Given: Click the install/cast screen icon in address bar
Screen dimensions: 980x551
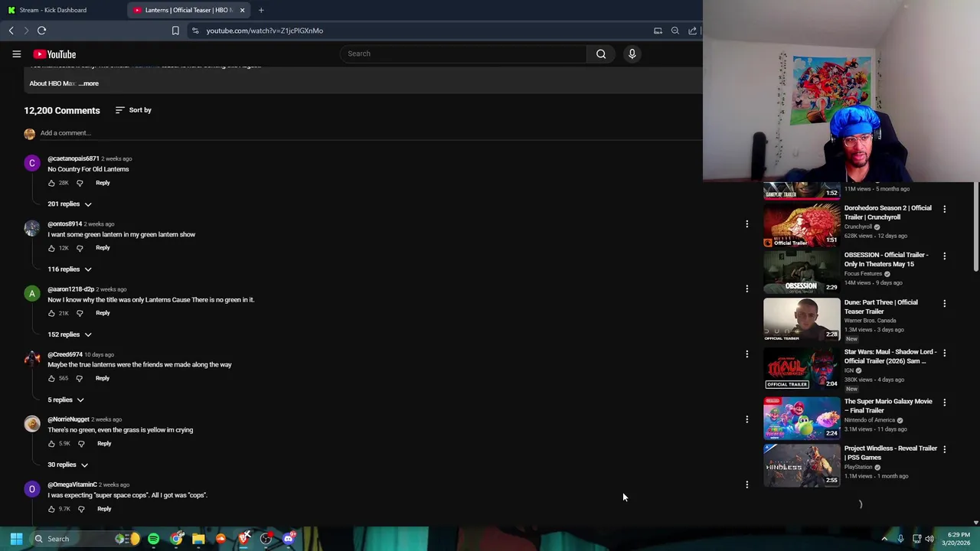Looking at the screenshot, I should (658, 31).
